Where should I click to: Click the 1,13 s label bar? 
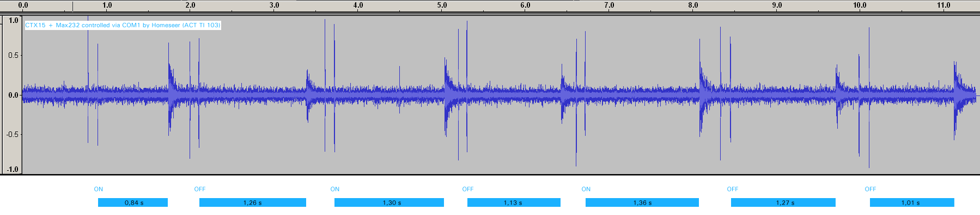point(514,202)
